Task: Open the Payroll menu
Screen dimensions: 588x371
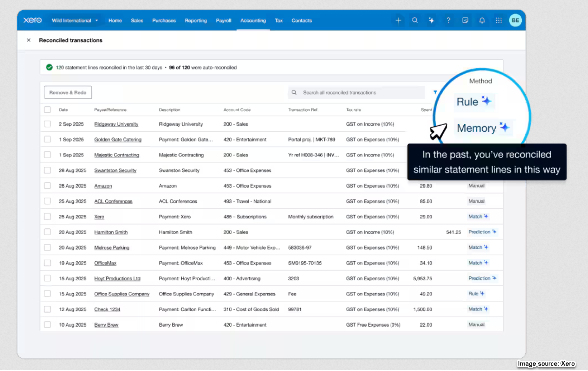Action: click(224, 20)
